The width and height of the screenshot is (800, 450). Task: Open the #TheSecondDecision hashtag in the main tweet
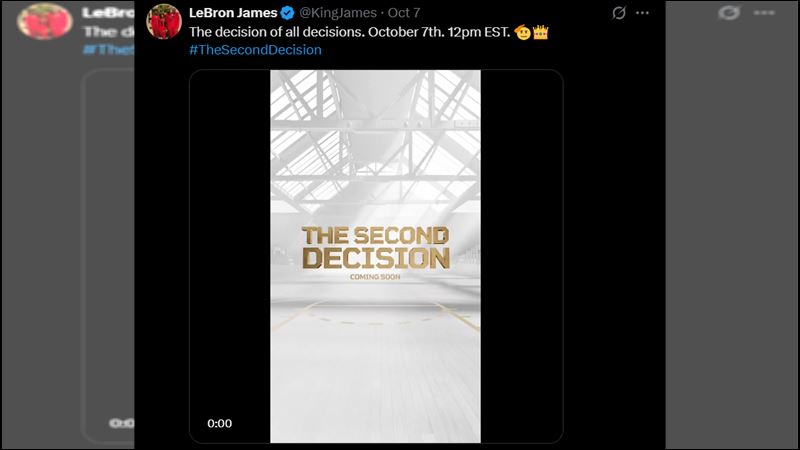click(255, 49)
